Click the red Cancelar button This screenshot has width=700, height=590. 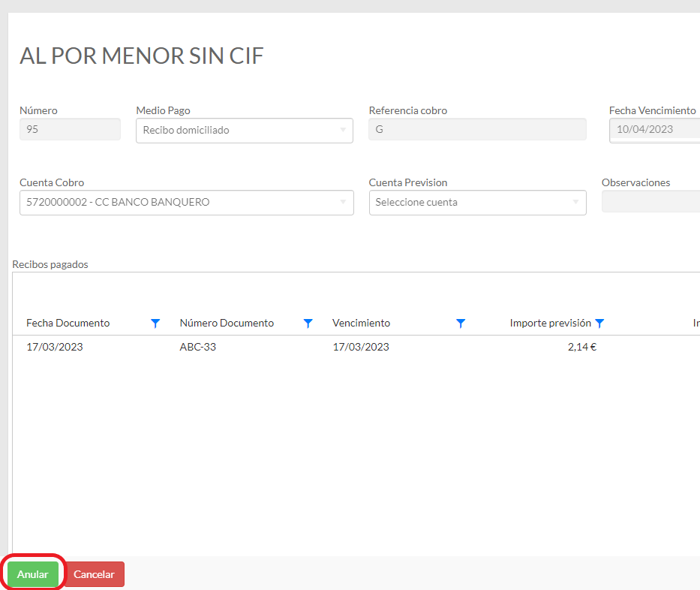coord(94,574)
